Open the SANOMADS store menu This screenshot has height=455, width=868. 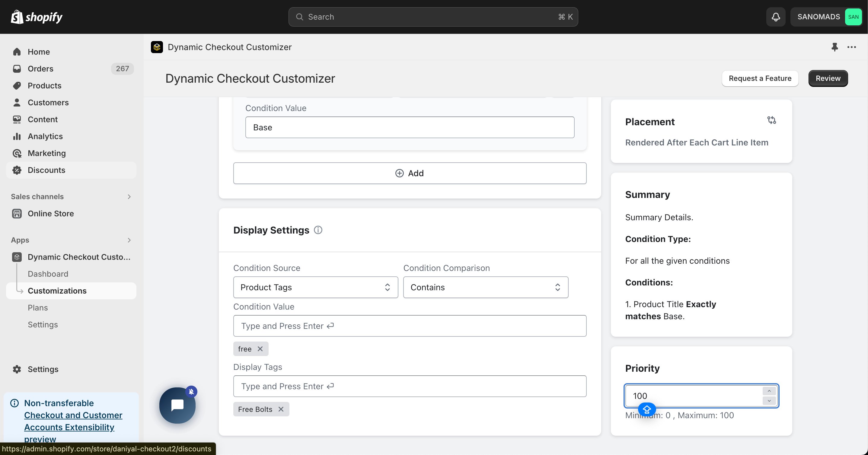(x=826, y=17)
